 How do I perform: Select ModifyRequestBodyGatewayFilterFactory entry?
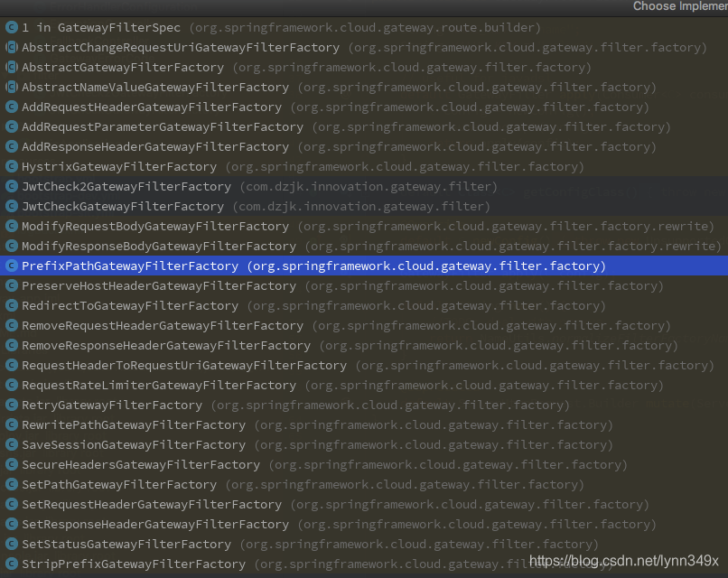364,226
